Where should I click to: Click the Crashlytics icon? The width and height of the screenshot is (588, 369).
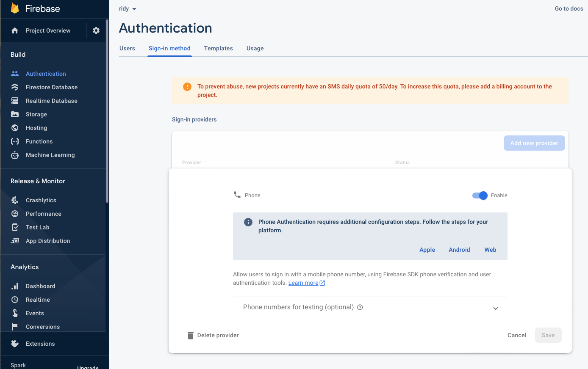[x=15, y=200]
